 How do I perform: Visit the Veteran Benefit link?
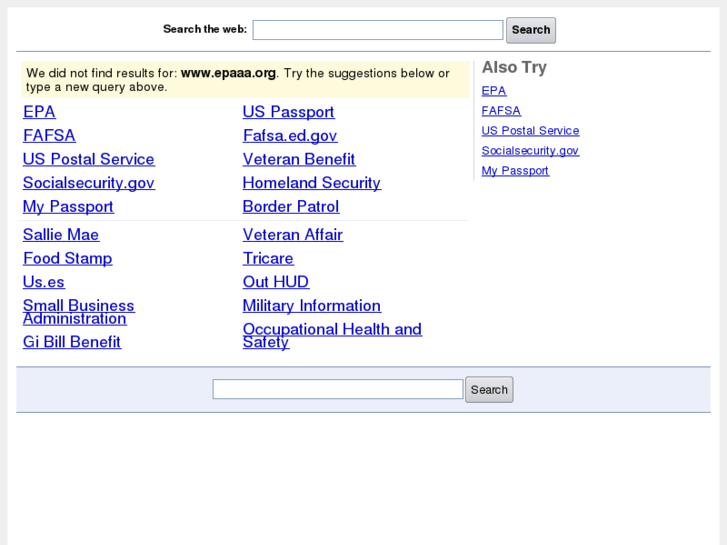(298, 159)
